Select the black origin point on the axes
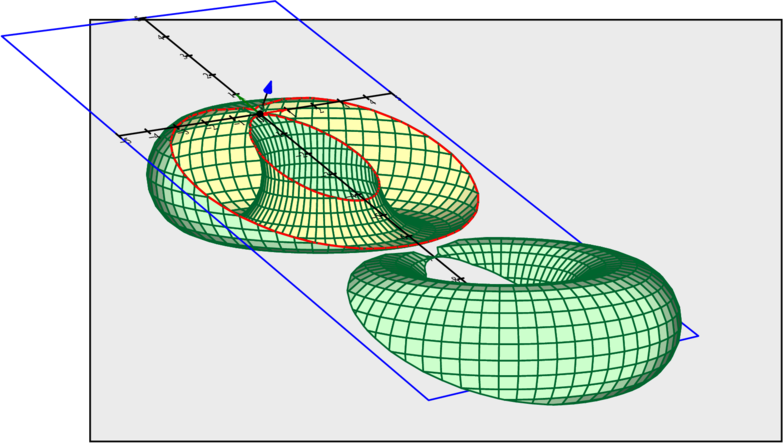This screenshot has height=444, width=784. 260,114
